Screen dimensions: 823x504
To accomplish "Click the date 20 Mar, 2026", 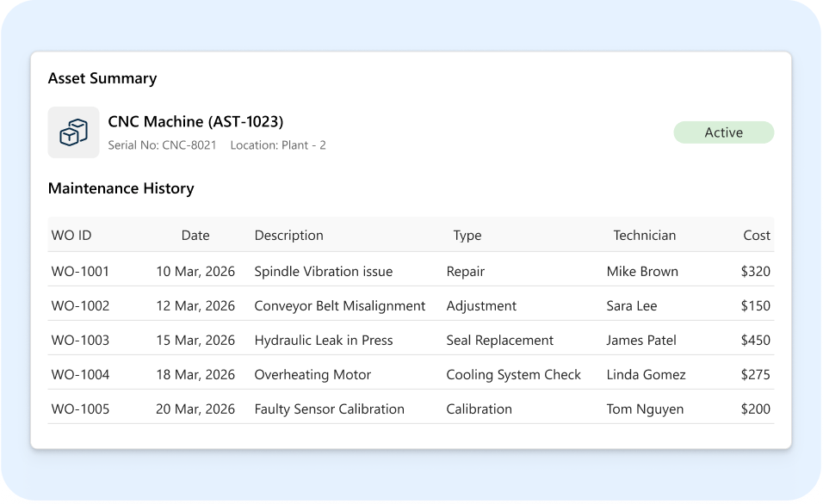I will pos(195,409).
